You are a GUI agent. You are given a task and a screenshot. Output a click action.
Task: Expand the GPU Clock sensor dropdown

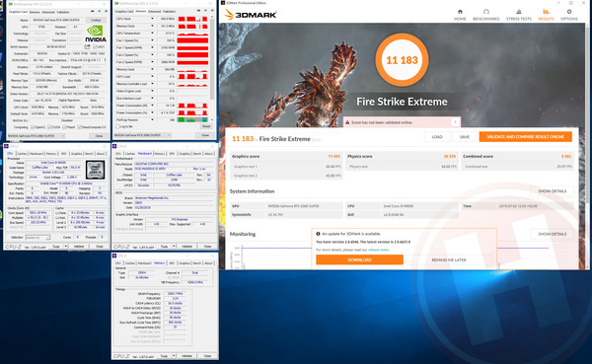tap(152, 19)
